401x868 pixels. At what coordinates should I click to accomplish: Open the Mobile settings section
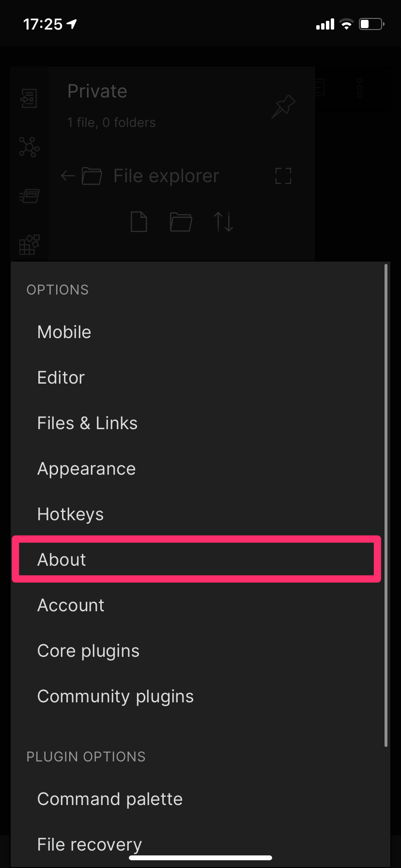click(x=64, y=332)
